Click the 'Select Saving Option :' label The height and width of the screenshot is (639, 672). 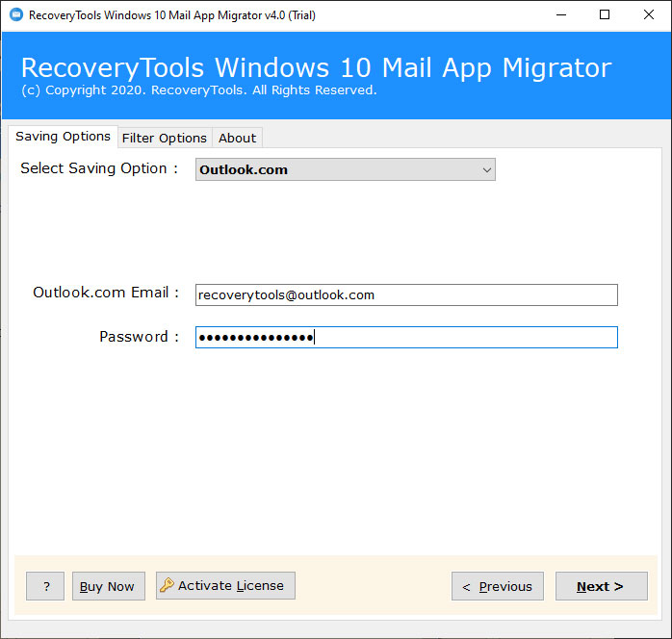pyautogui.click(x=99, y=168)
